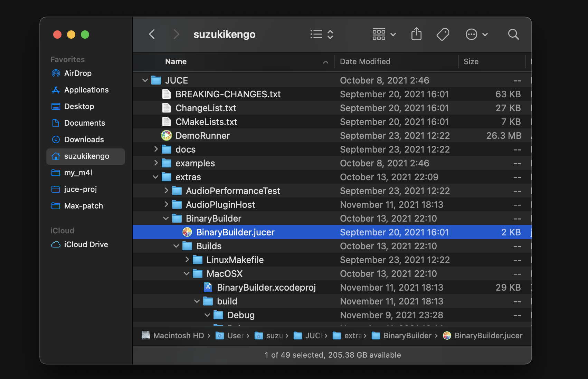Collapse the JUCE folder

(x=145, y=80)
